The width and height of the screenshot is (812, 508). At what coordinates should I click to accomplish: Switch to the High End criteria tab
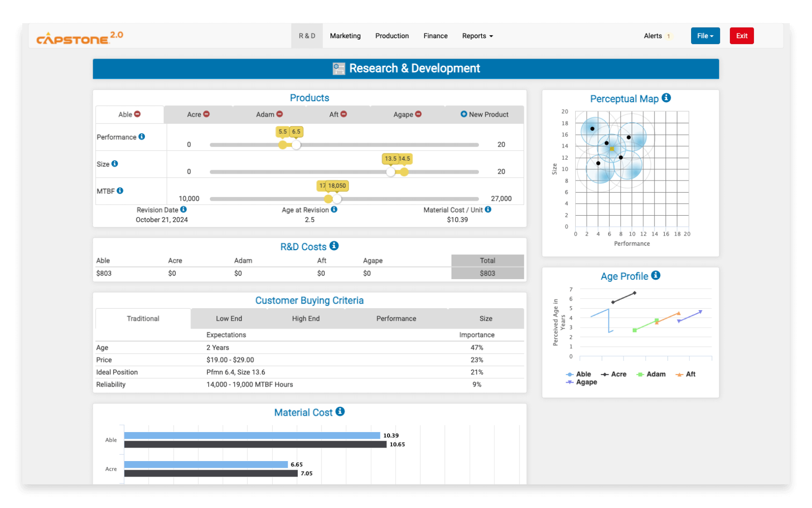click(305, 318)
